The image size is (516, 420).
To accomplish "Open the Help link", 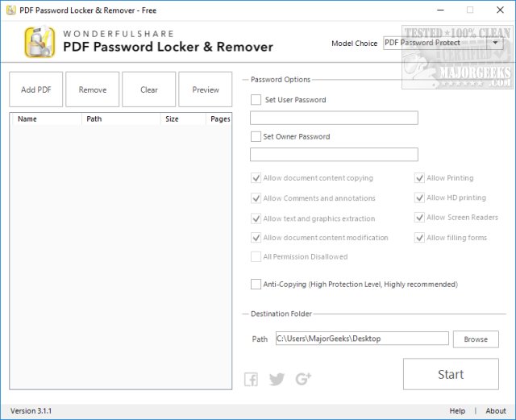I will coord(457,411).
